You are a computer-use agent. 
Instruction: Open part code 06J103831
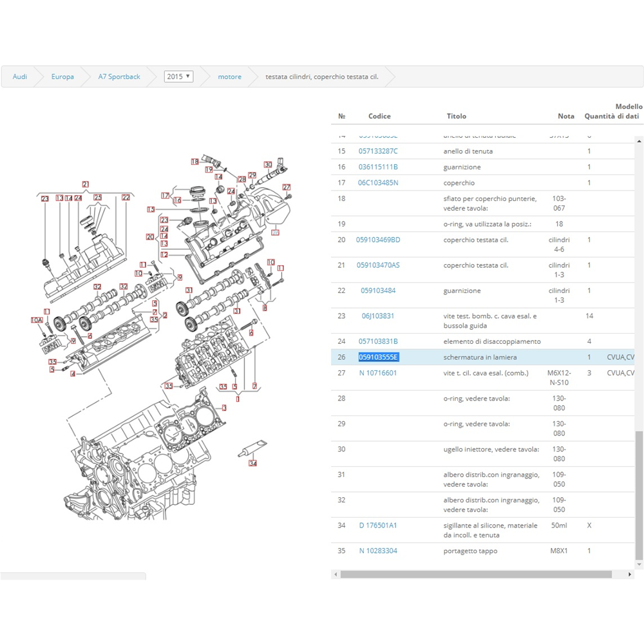coord(378,316)
